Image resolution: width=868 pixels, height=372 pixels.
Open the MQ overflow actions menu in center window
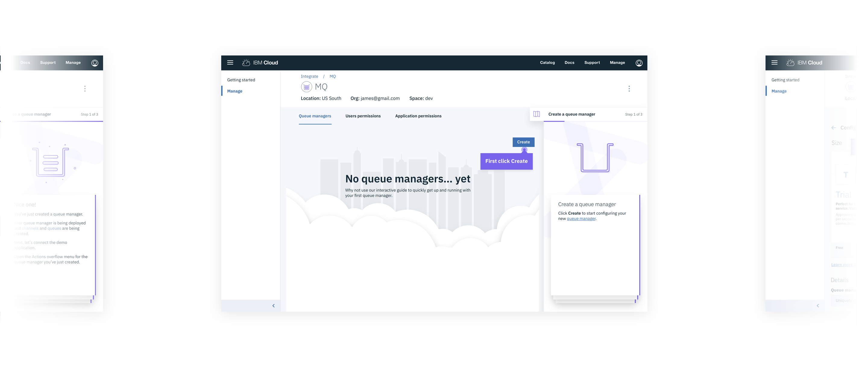click(x=629, y=89)
